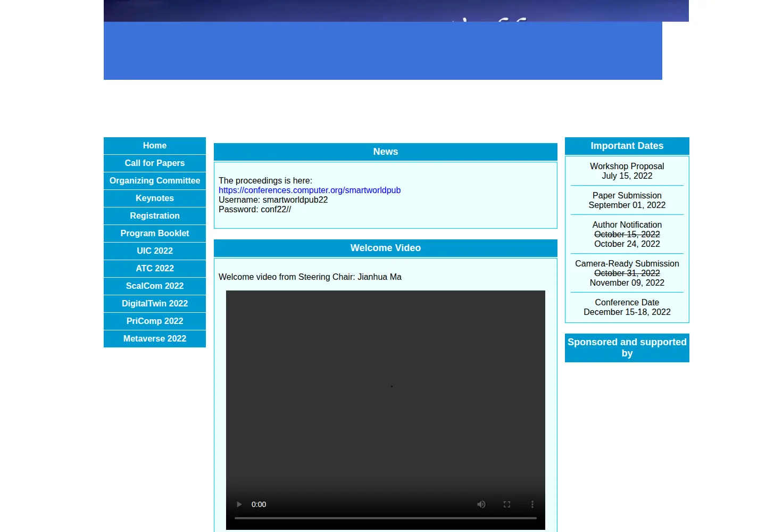This screenshot has height=532, width=766.
Task: Click the 'Workshop Proposal' date entry
Action: click(627, 171)
